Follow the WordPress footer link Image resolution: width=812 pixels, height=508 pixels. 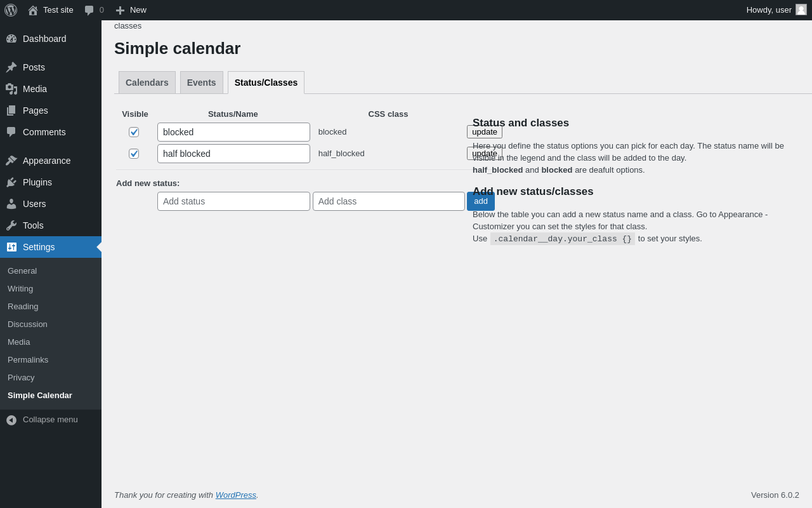coord(236,495)
